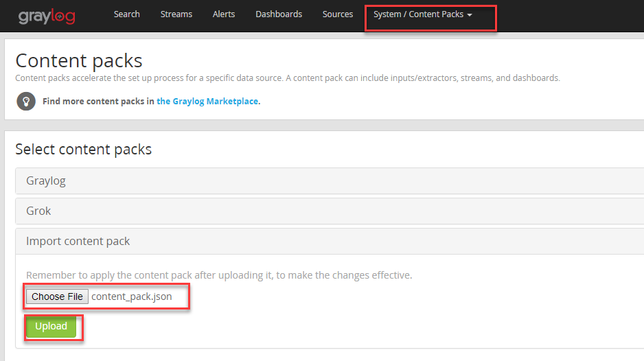
Task: Navigate to Dashboards
Action: tap(279, 14)
